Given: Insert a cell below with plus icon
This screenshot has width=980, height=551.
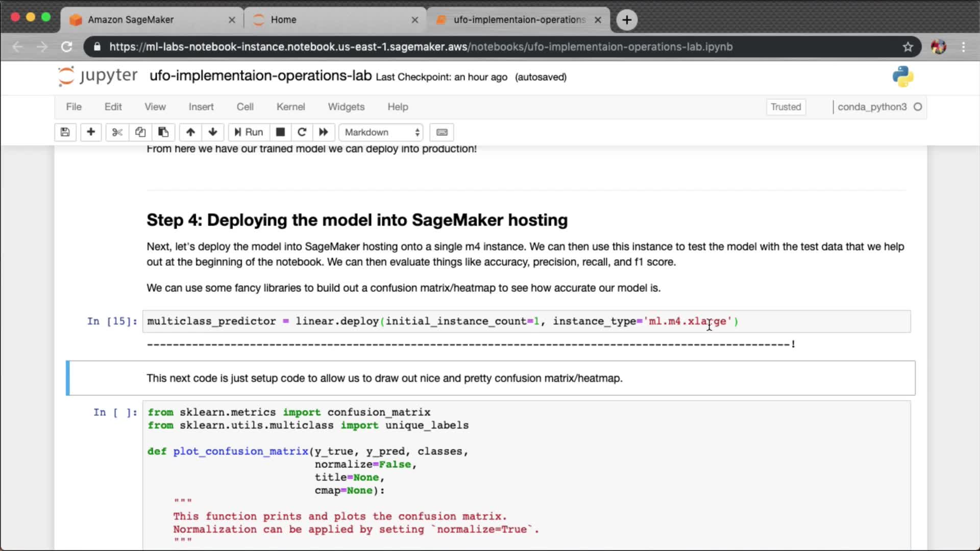Looking at the screenshot, I should [91, 132].
